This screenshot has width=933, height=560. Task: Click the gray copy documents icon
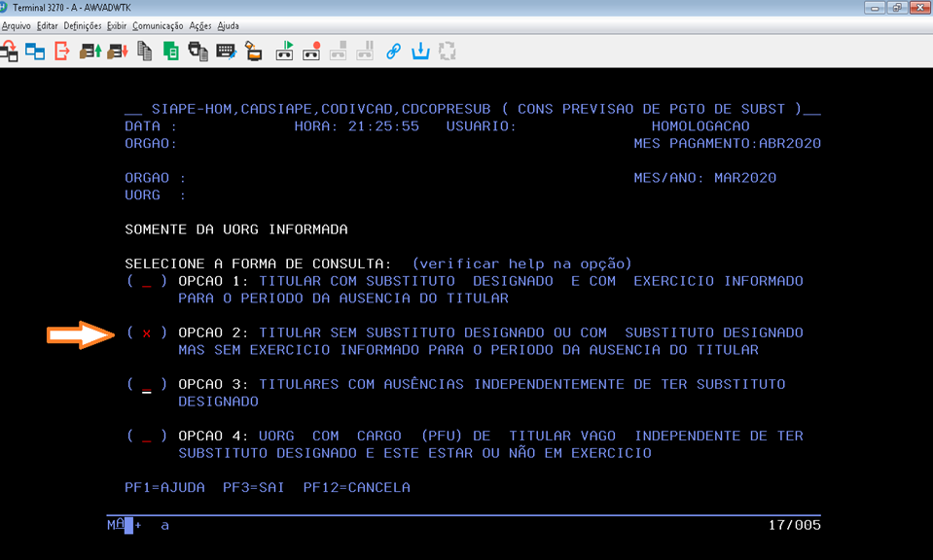click(145, 52)
